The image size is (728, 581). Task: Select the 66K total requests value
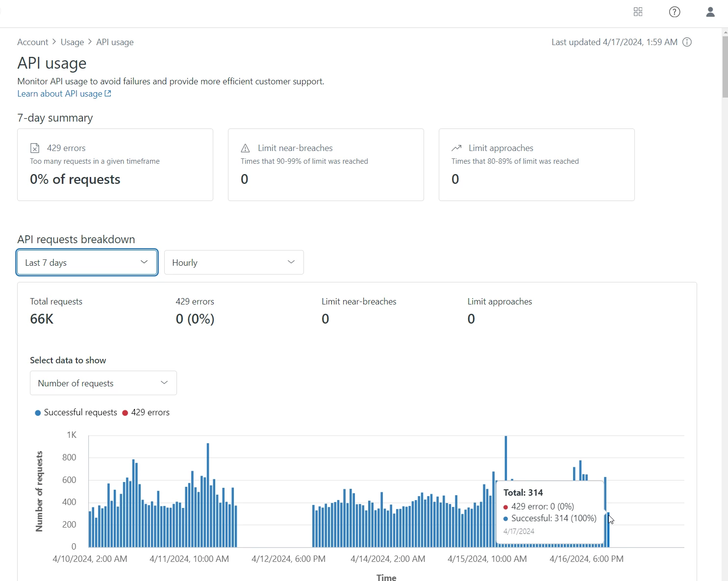(42, 319)
